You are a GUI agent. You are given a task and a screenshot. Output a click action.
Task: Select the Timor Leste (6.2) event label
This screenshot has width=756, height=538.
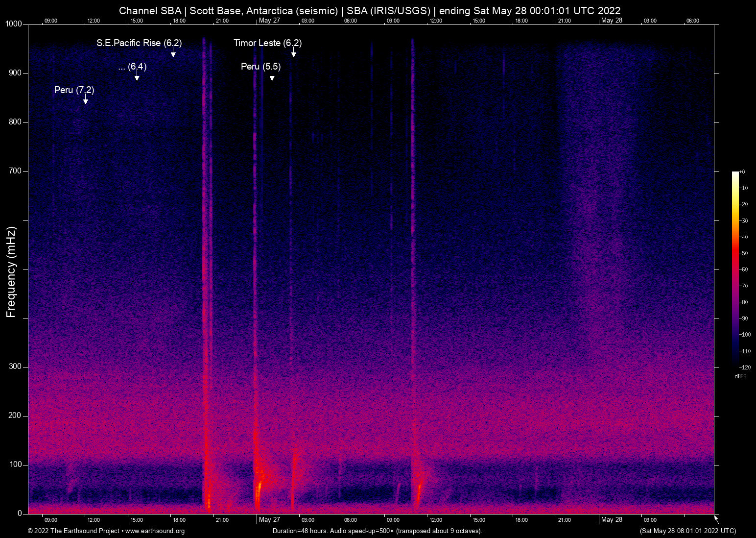click(x=268, y=43)
